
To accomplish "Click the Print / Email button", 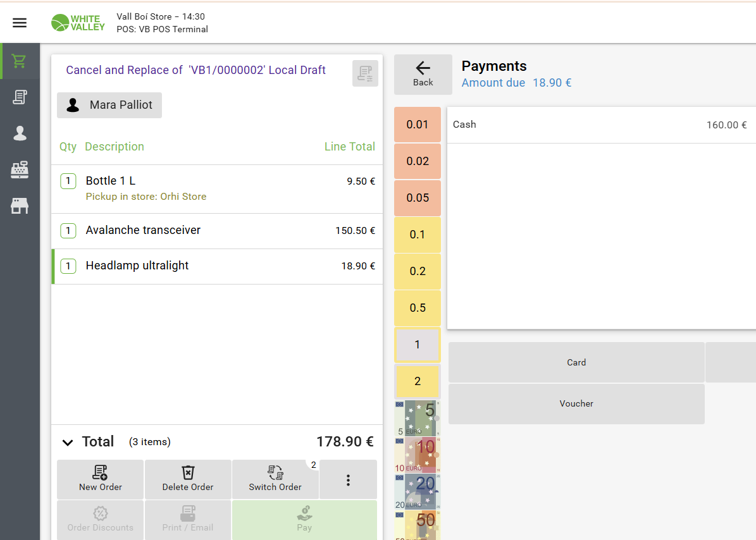I will click(188, 520).
